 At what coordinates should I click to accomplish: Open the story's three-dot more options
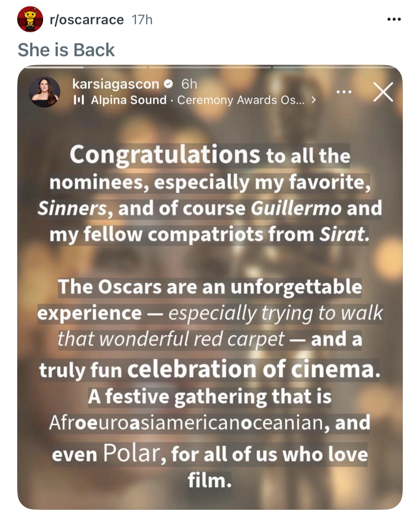(344, 92)
